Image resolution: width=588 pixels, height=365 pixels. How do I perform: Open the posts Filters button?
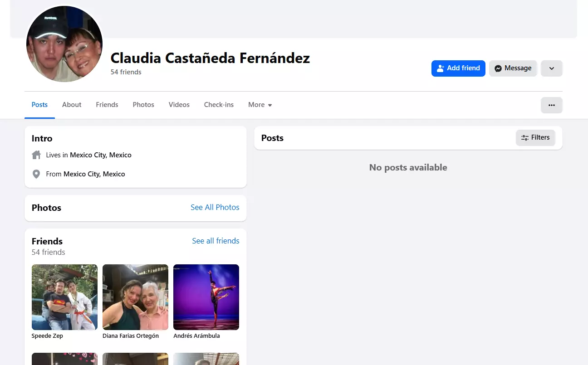click(x=535, y=137)
